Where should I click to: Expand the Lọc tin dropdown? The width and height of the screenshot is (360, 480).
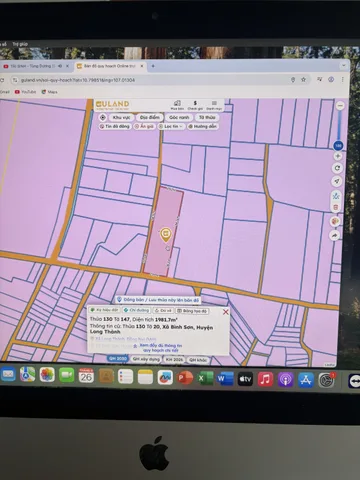point(171,126)
